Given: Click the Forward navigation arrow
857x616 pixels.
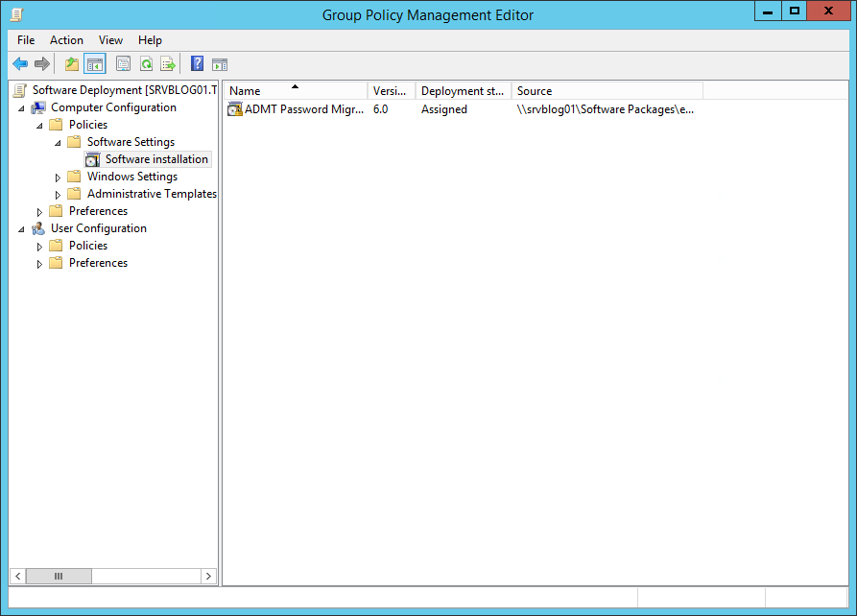Looking at the screenshot, I should pos(43,63).
